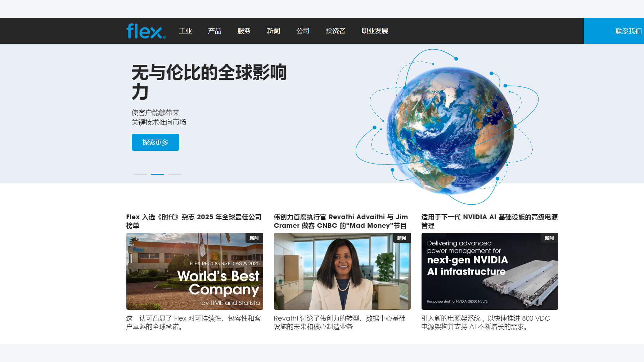This screenshot has height=362, width=644.
Task: Open the World's Best Company article thumbnail
Action: (194, 271)
